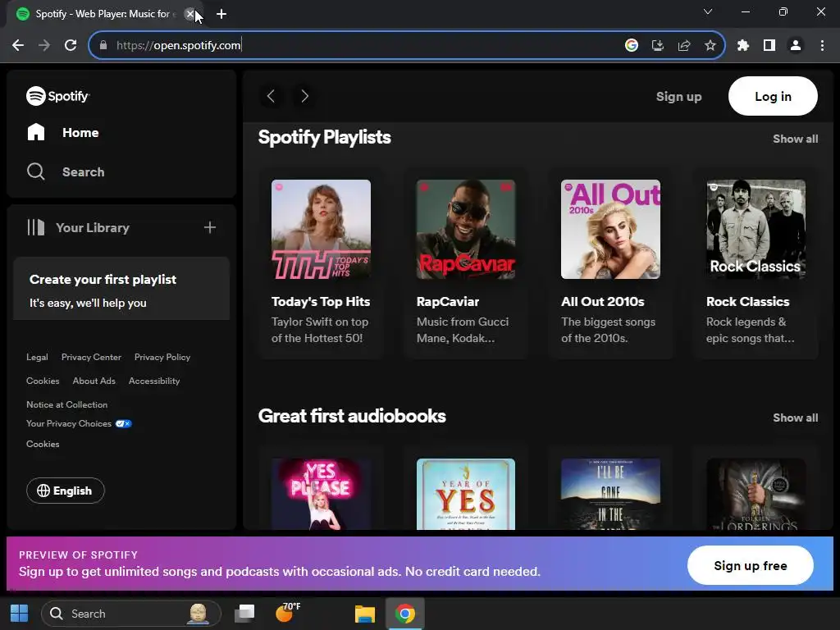840x630 pixels.
Task: Install the app via address bar icon
Action: [x=658, y=46]
